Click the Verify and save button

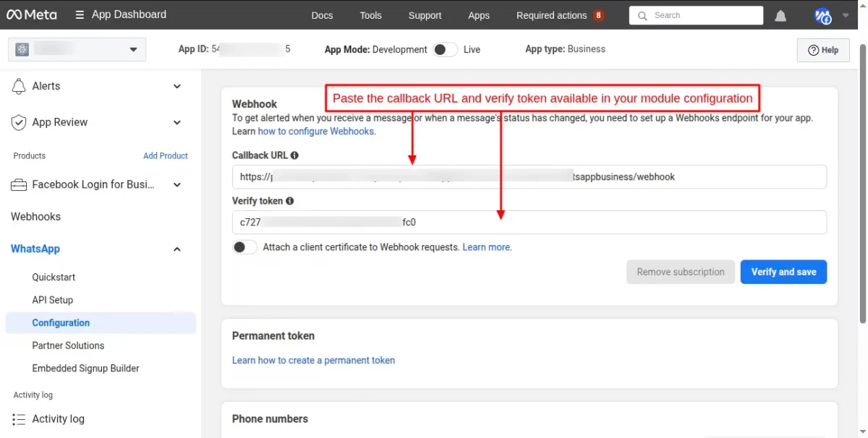click(783, 272)
